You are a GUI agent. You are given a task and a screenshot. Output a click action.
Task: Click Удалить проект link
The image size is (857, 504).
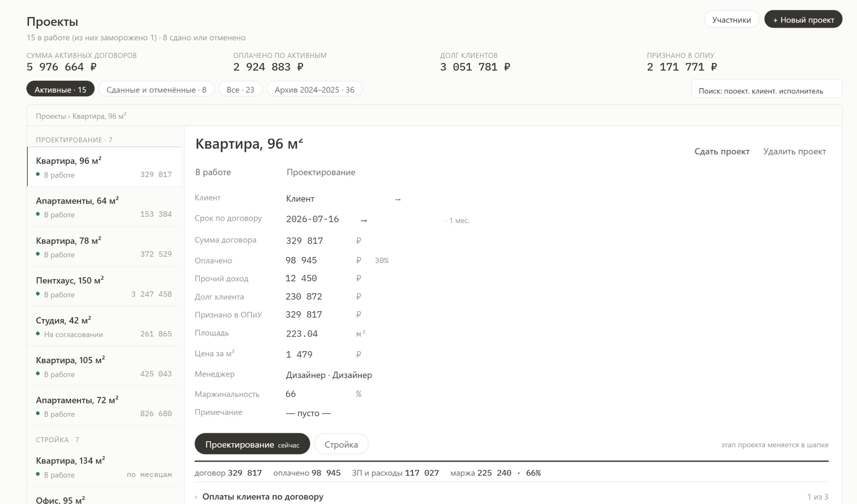pyautogui.click(x=795, y=151)
